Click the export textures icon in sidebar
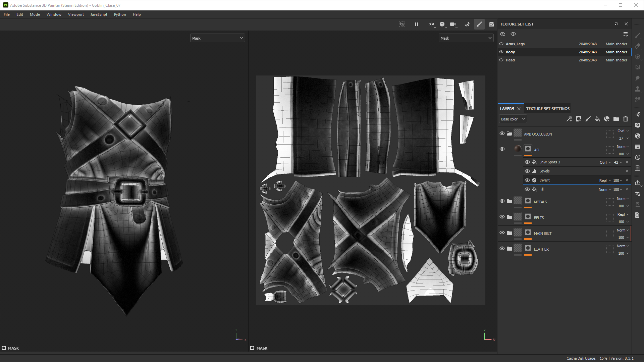The width and height of the screenshot is (644, 362). (x=638, y=183)
